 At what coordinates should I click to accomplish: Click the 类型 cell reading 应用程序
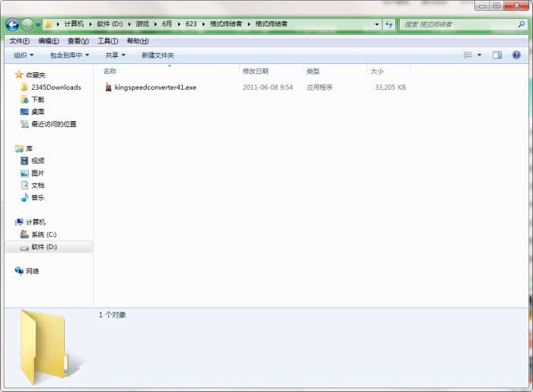click(320, 88)
